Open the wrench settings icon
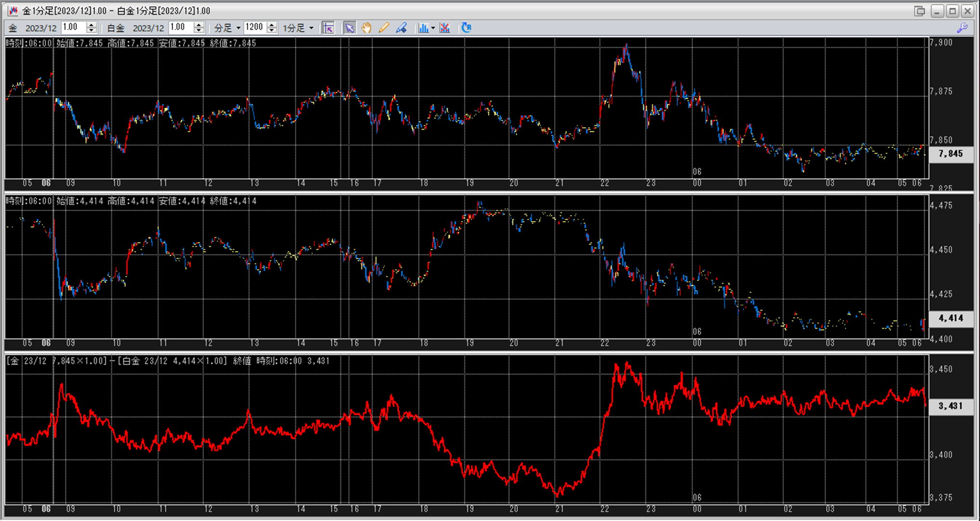Screen dimensions: 980x521 pyautogui.click(x=962, y=28)
